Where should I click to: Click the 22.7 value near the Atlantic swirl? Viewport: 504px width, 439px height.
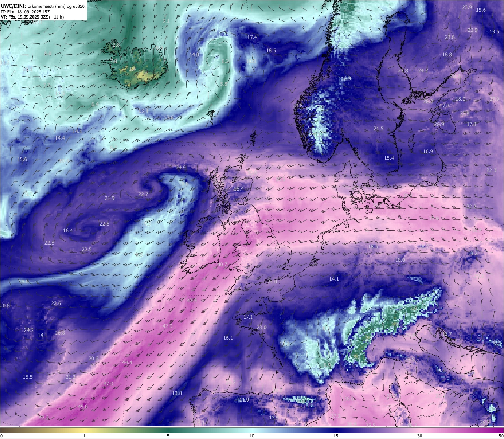143,194
